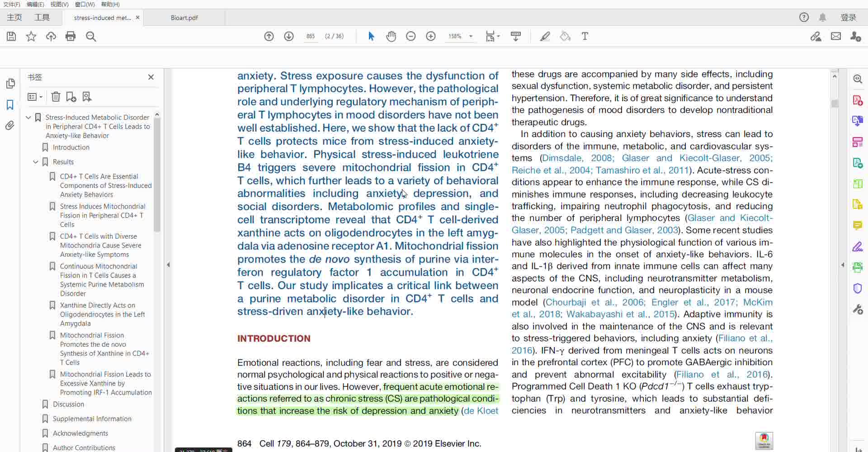Open the help question mark icon

(x=804, y=17)
